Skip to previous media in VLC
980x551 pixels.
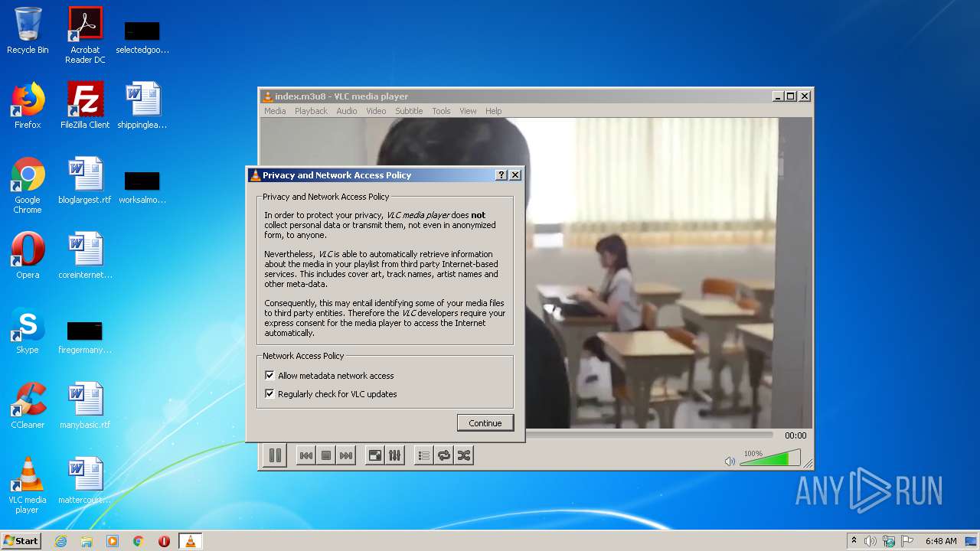click(305, 455)
